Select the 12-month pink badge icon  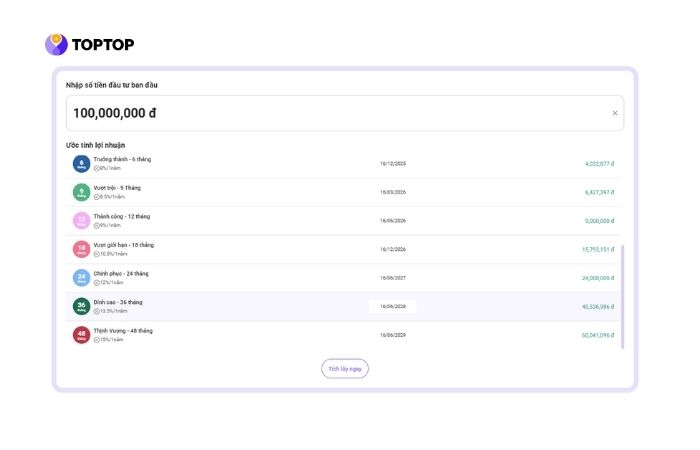[x=81, y=220]
